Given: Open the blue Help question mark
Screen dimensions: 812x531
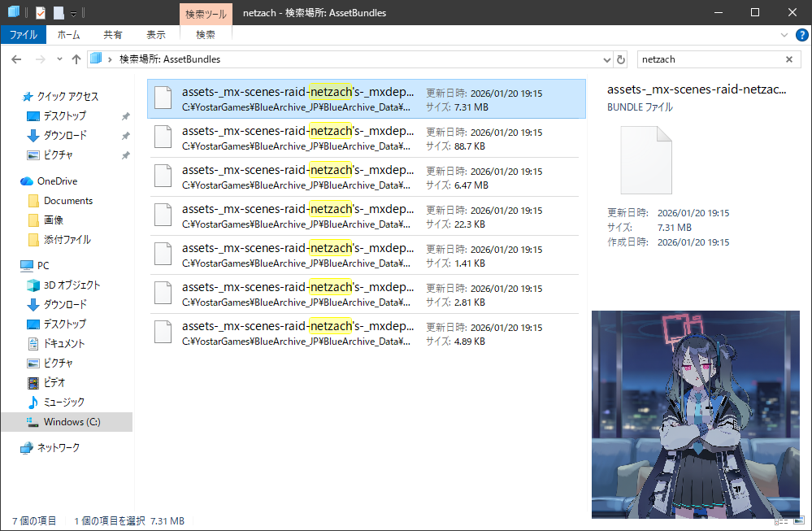Looking at the screenshot, I should [x=800, y=35].
